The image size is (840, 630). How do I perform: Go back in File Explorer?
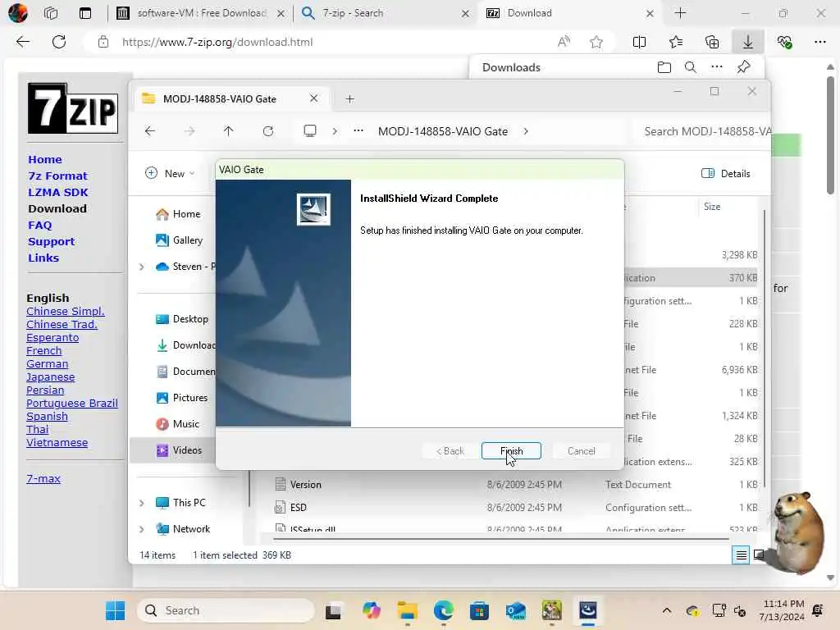(x=150, y=131)
